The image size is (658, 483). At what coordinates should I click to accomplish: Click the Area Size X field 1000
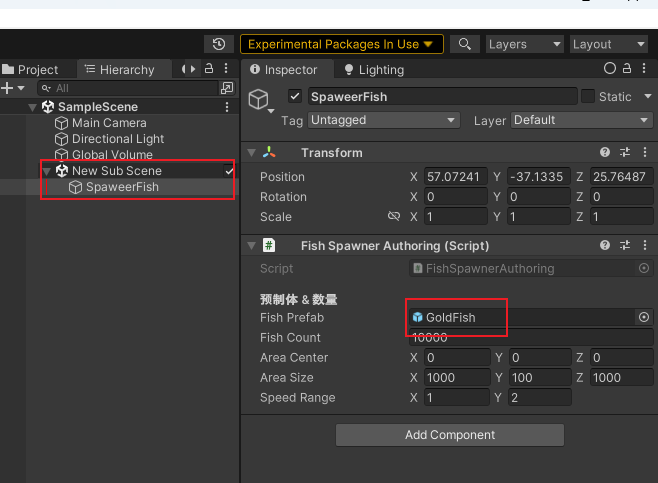(457, 377)
